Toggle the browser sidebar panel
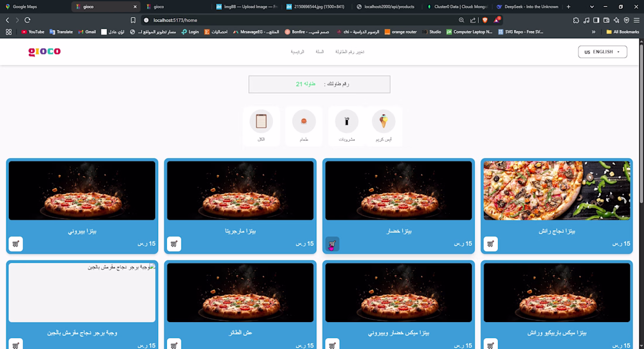Viewport: 644px width, 349px height. [x=597, y=20]
